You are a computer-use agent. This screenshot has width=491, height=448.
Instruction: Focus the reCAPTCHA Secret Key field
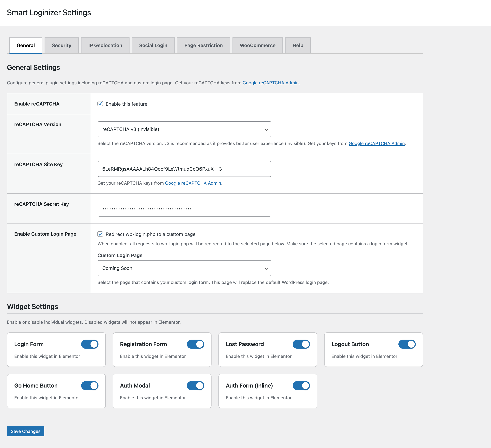click(x=184, y=209)
